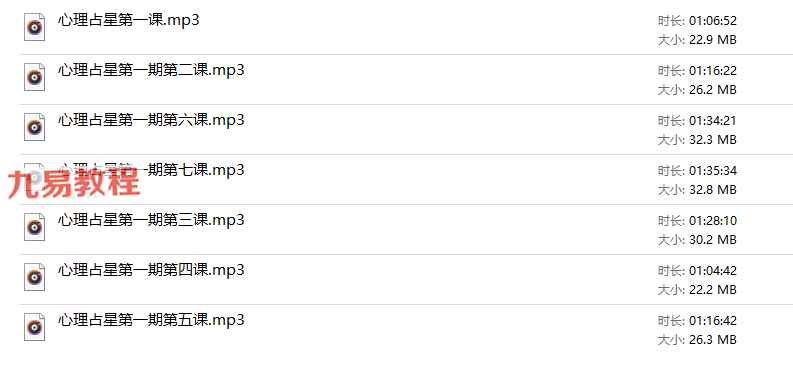The width and height of the screenshot is (793, 365).
Task: Click duration 01:16:42 of last file
Action: [x=713, y=322]
